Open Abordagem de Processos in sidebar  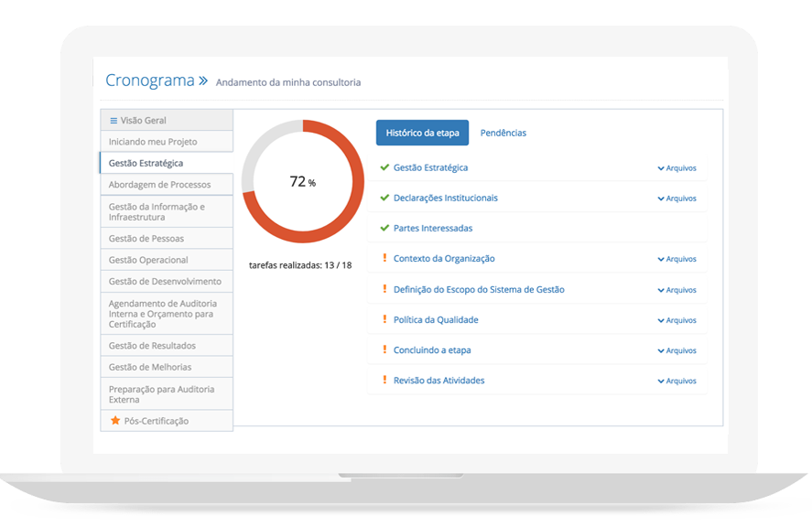click(x=159, y=185)
